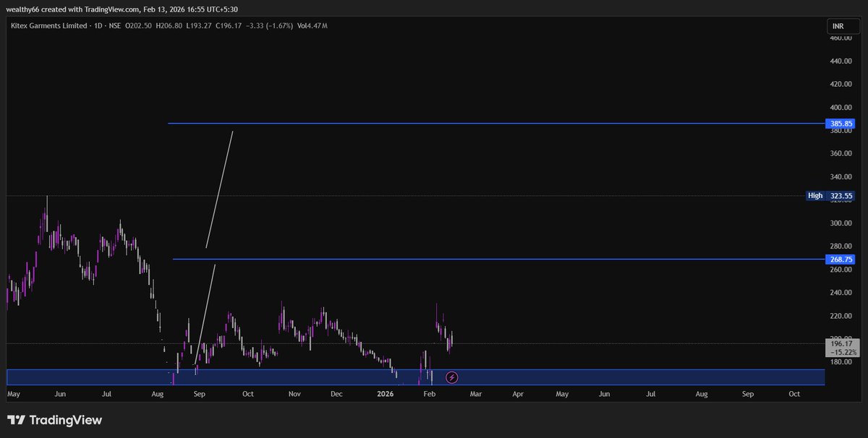Click the lightning event marker on the chart

451,377
